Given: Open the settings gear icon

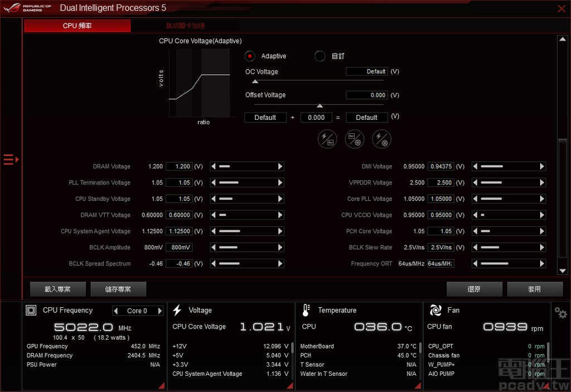Looking at the screenshot, I should coord(560,312).
